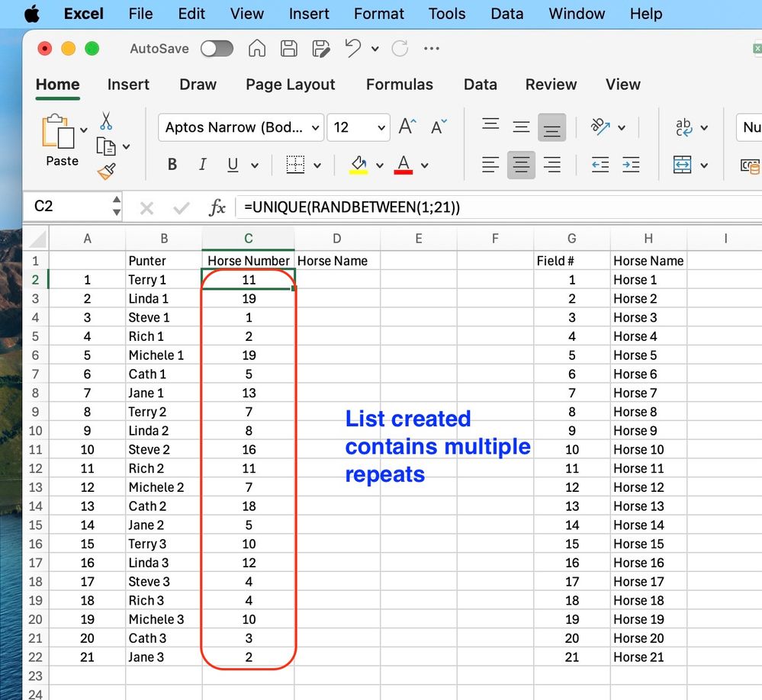Open the Format menu in menu bar
The image size is (762, 700).
click(x=378, y=14)
